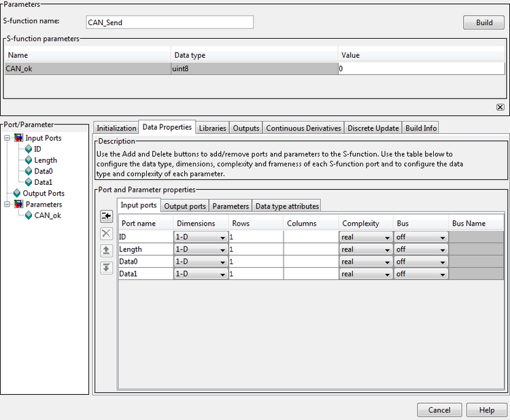Select the Length port in tree
The height and width of the screenshot is (420, 510).
(x=46, y=160)
